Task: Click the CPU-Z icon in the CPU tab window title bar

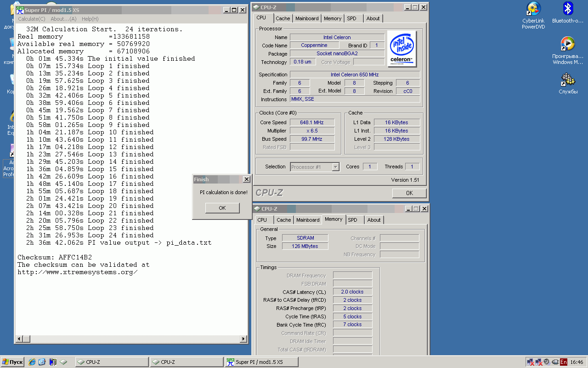Action: [256, 7]
